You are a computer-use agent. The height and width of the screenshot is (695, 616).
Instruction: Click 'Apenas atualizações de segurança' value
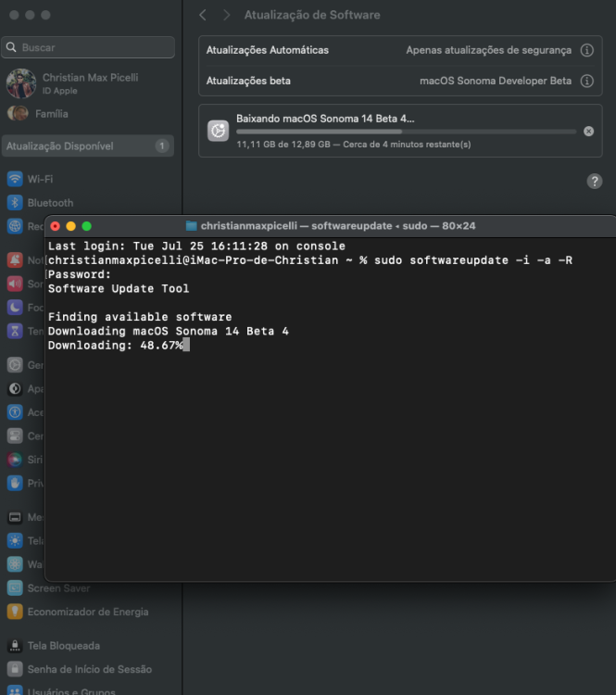pos(488,50)
